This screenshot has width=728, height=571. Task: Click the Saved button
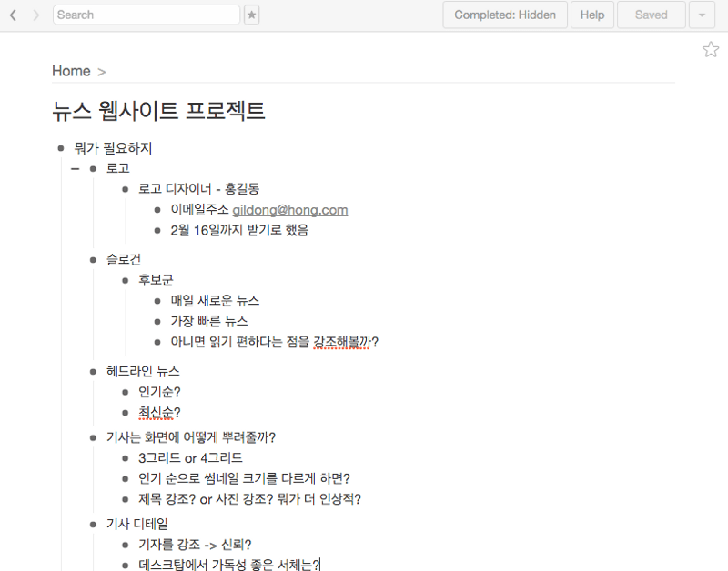click(x=651, y=15)
